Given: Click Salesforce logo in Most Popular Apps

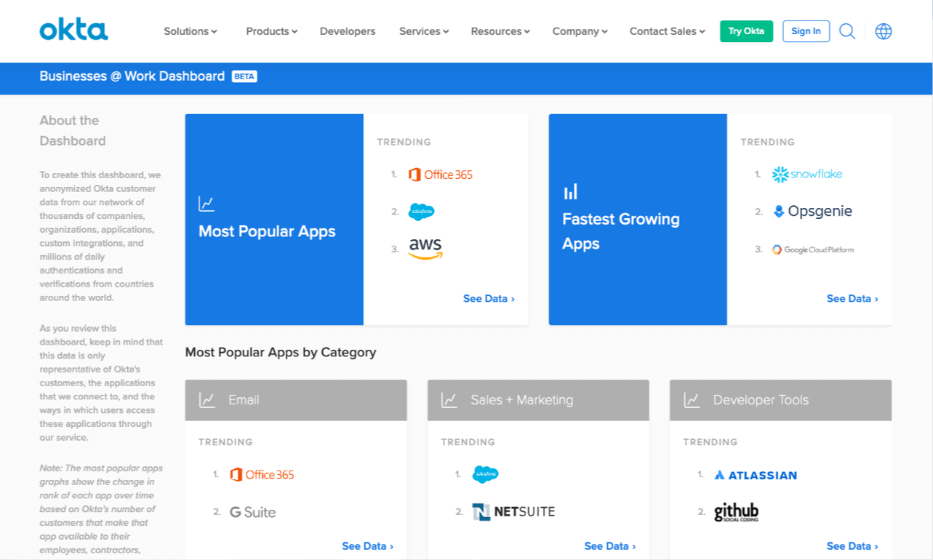Looking at the screenshot, I should point(422,212).
